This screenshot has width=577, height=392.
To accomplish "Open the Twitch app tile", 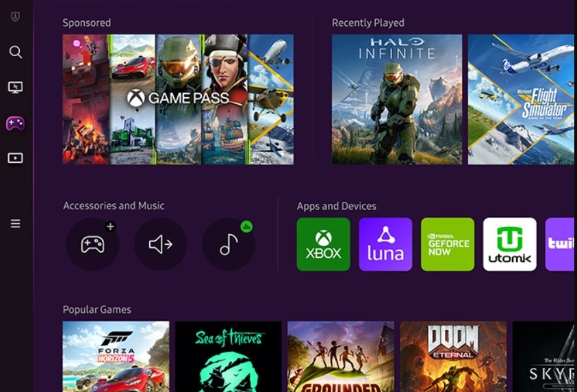I will (561, 244).
